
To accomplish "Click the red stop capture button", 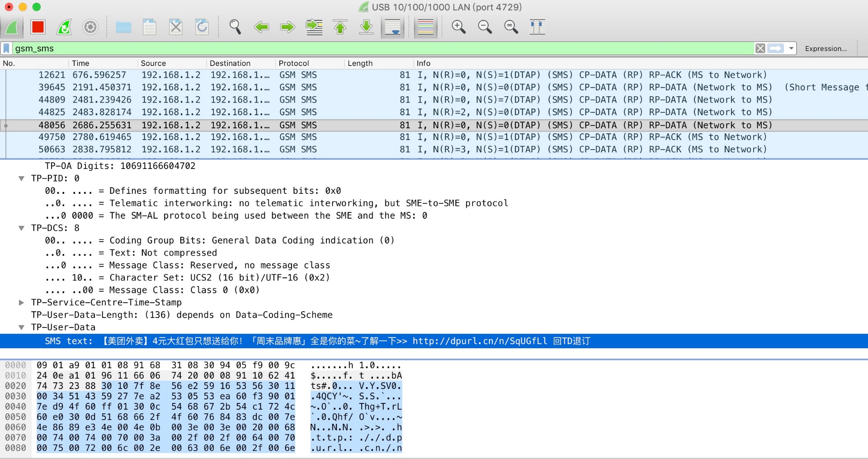I will (38, 27).
